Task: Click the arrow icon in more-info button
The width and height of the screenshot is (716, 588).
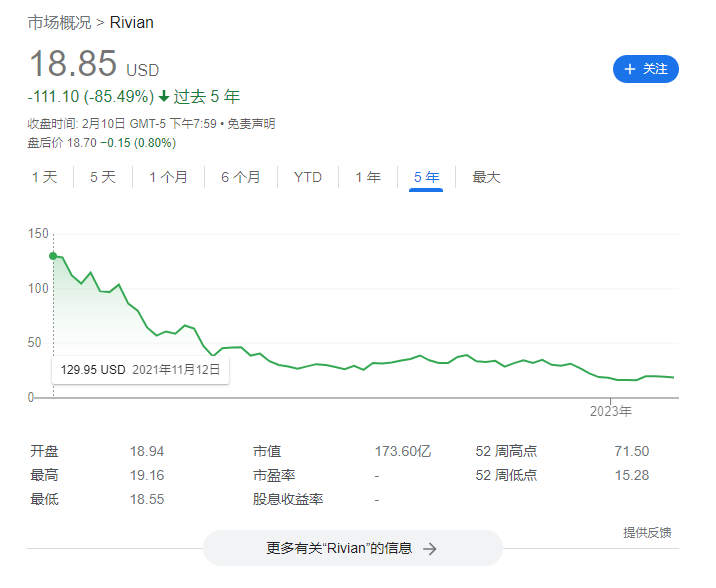Action: coord(429,548)
